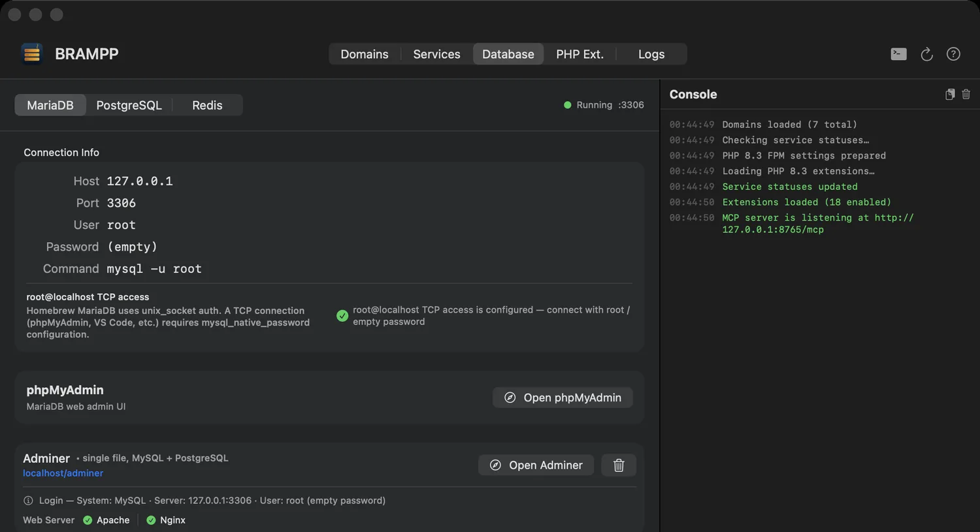The image size is (980, 532).
Task: Click the info icon beside Login details
Action: coord(28,501)
